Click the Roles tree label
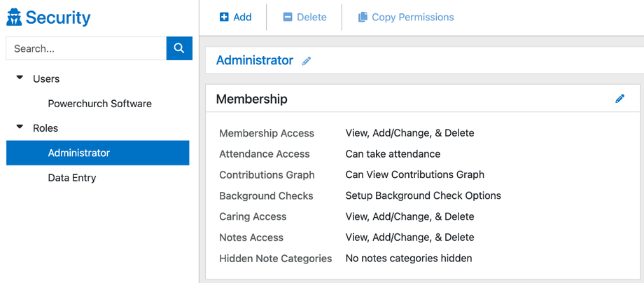This screenshot has height=283, width=644. click(45, 128)
